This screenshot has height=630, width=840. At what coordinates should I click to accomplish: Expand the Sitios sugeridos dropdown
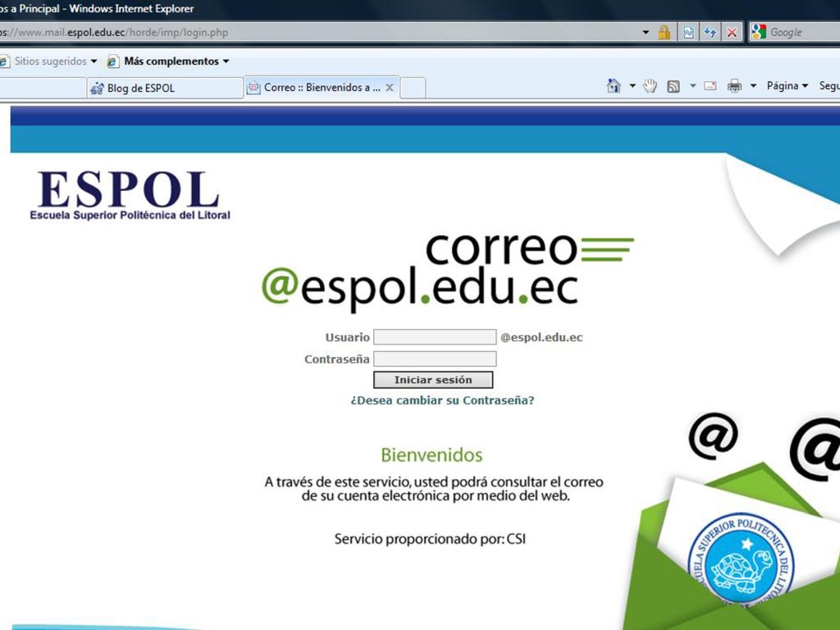click(94, 61)
